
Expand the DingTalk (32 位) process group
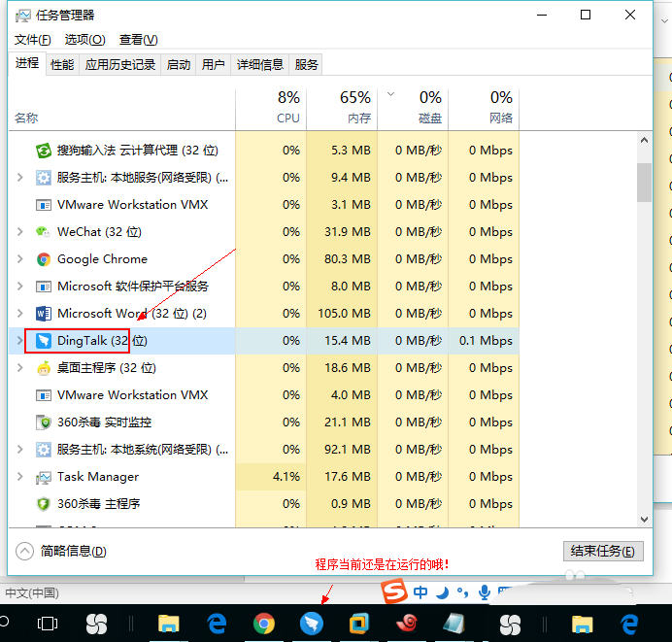pyautogui.click(x=19, y=341)
